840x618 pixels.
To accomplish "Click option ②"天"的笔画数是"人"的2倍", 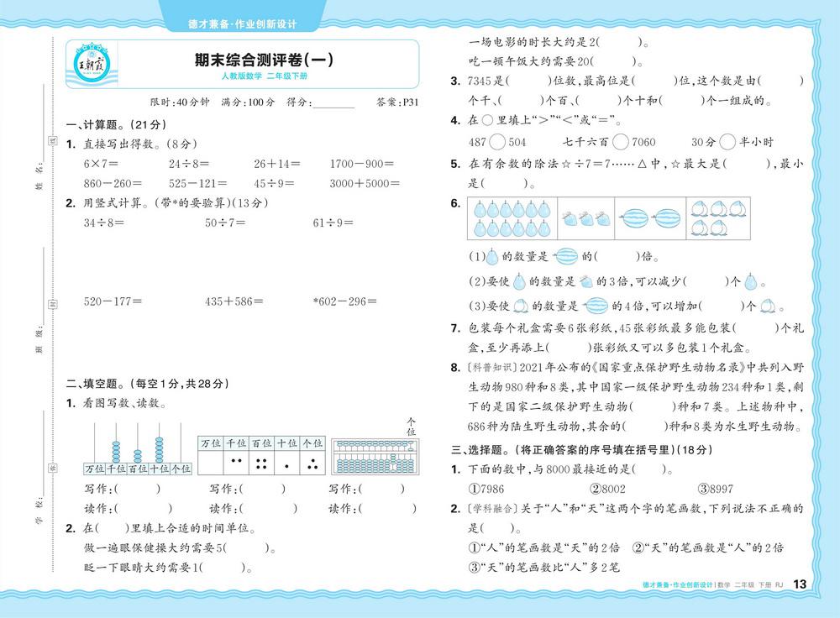I will 707,547.
